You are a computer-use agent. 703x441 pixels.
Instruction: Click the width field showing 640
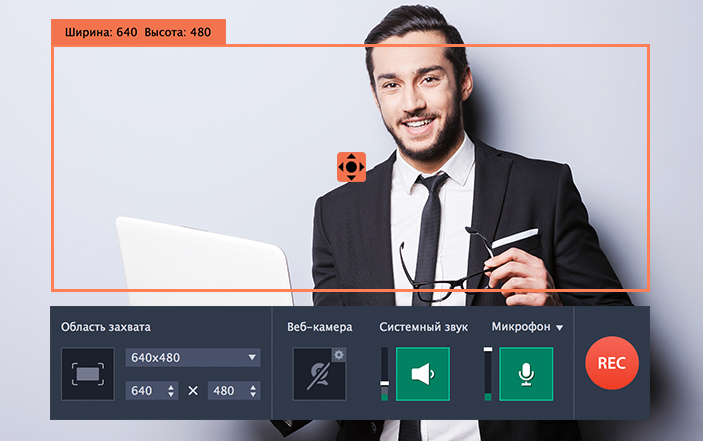tap(143, 391)
